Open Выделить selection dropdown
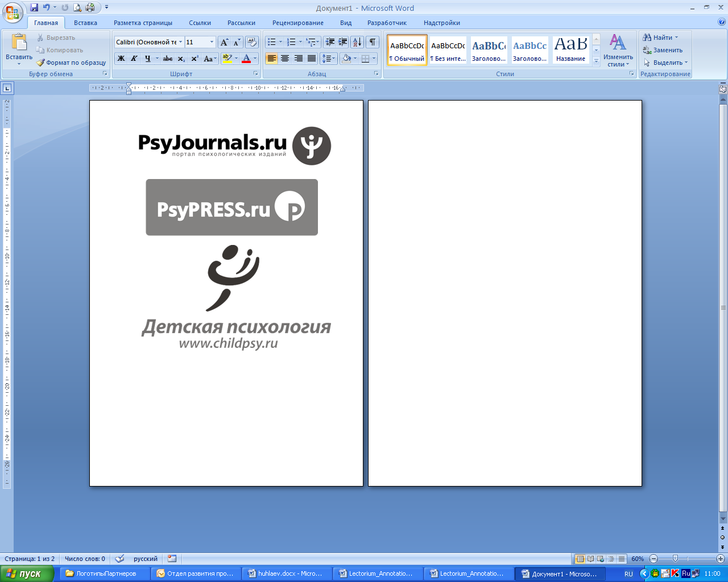This screenshot has height=582, width=728. click(665, 63)
